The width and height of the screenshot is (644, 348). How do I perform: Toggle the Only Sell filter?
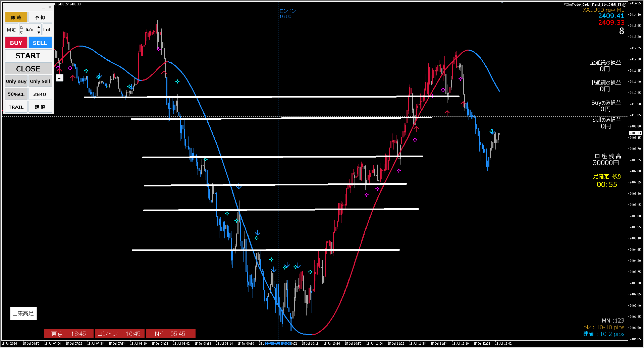coord(40,81)
